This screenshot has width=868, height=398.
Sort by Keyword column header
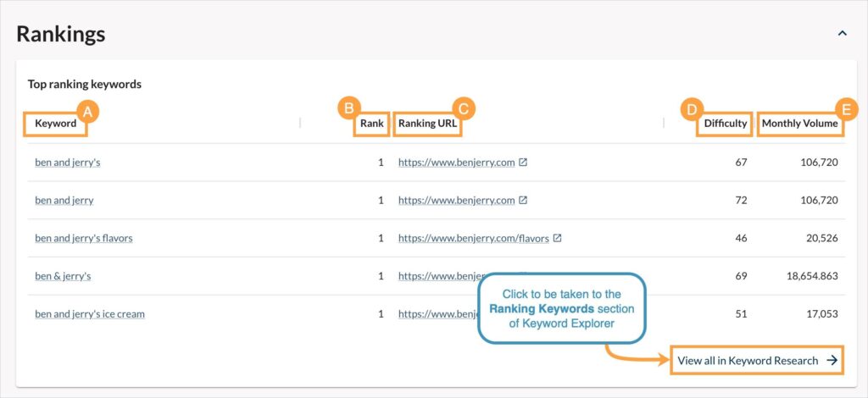point(55,124)
